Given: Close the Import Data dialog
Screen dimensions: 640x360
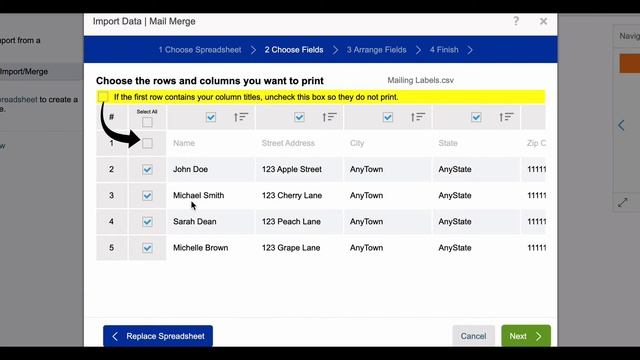Looking at the screenshot, I should (543, 21).
